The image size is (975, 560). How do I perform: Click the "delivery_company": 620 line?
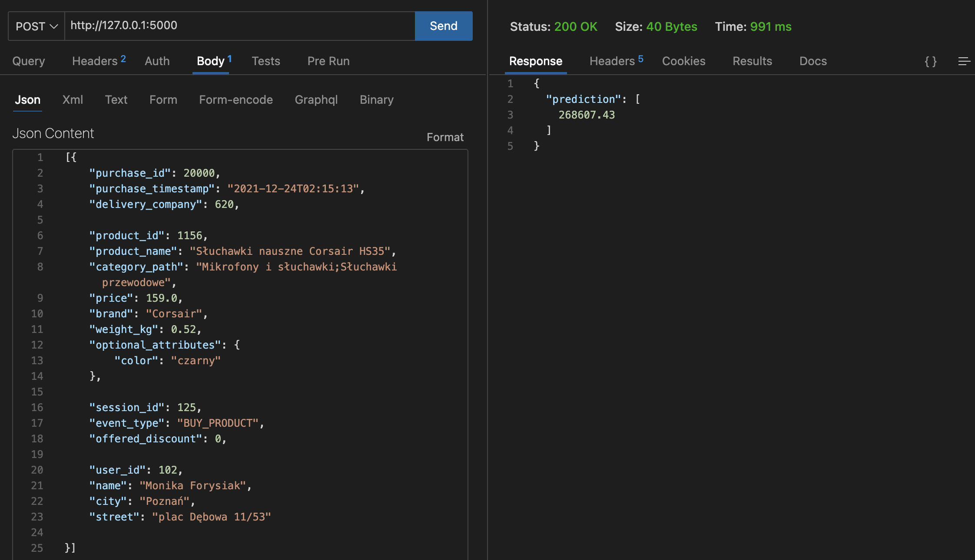click(x=164, y=204)
